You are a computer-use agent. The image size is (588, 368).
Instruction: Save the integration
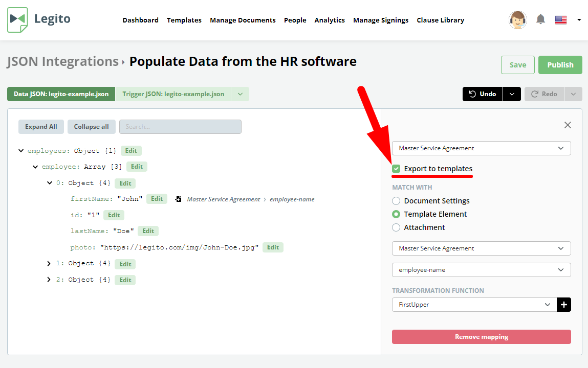(518, 65)
